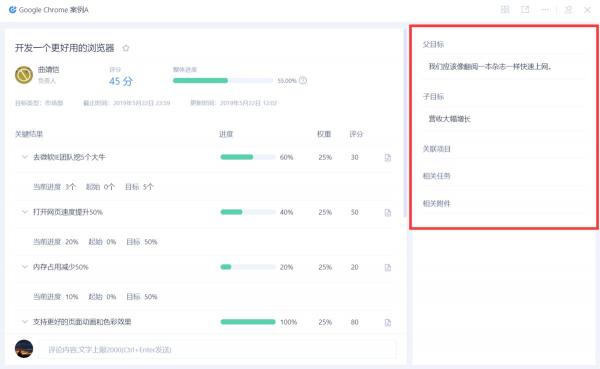600x369 pixels.
Task: Click the 100% progress bar
Action: [x=248, y=322]
